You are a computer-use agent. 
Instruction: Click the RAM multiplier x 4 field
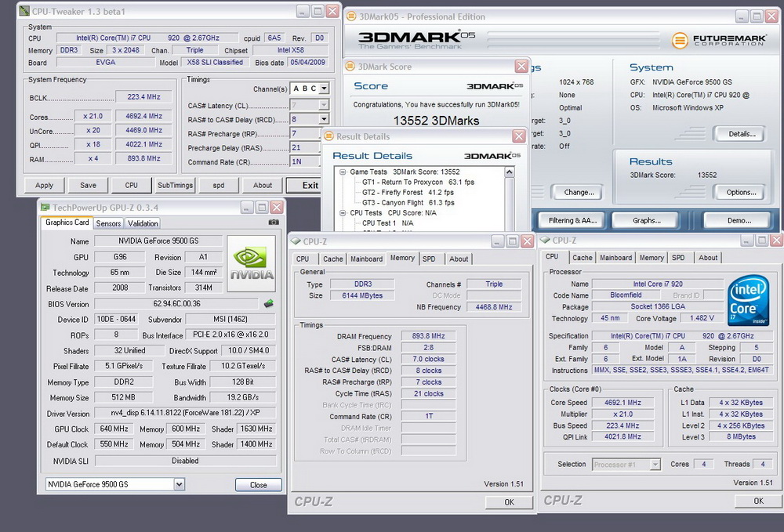click(93, 158)
